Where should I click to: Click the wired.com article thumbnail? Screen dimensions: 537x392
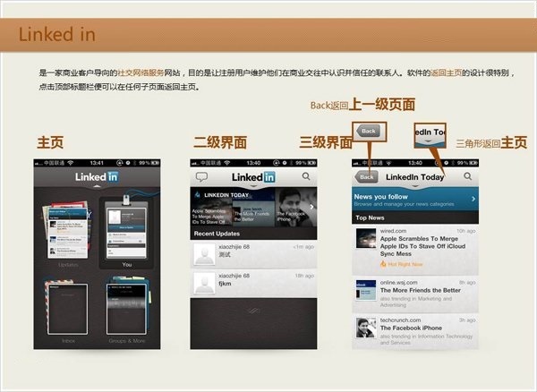pos(366,238)
